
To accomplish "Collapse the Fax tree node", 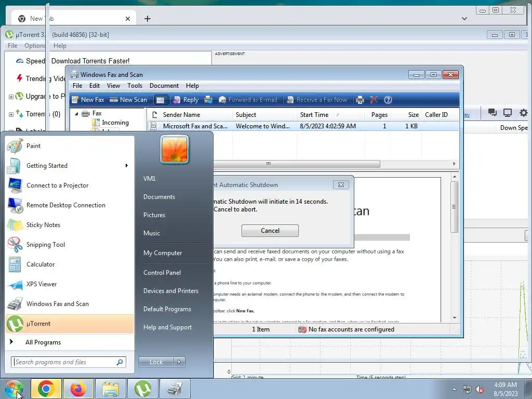I will coord(76,114).
